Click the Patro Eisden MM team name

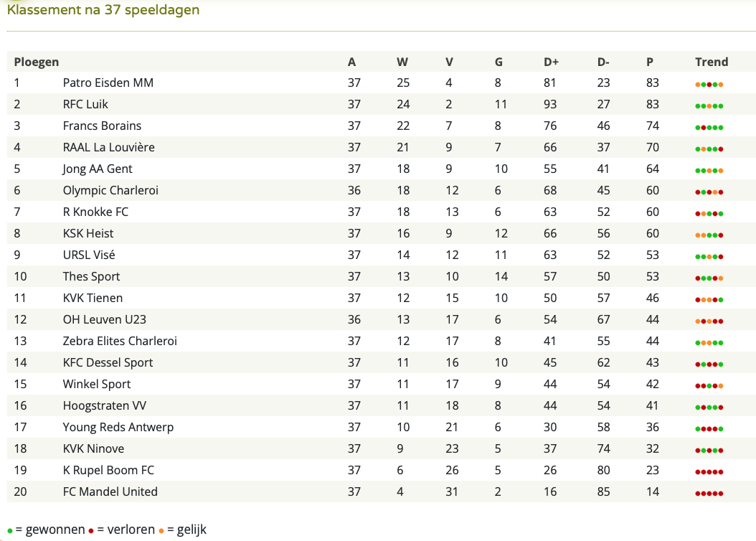[108, 83]
